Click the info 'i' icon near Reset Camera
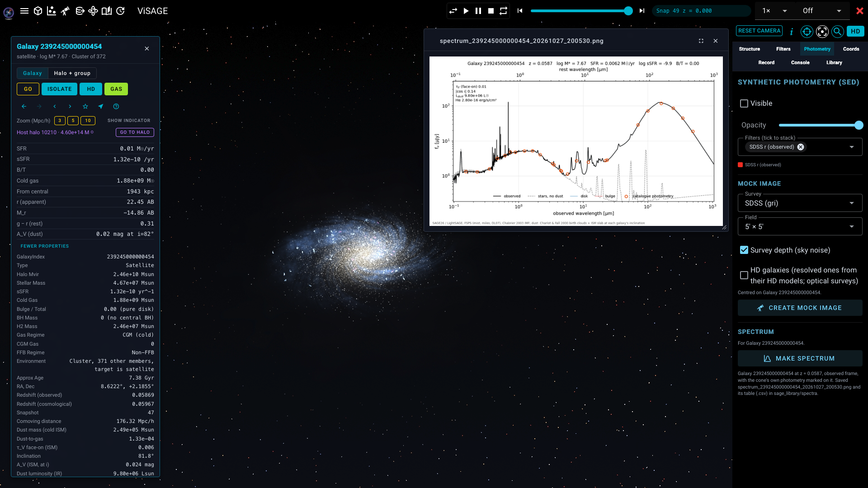The image size is (868, 488). point(792,31)
